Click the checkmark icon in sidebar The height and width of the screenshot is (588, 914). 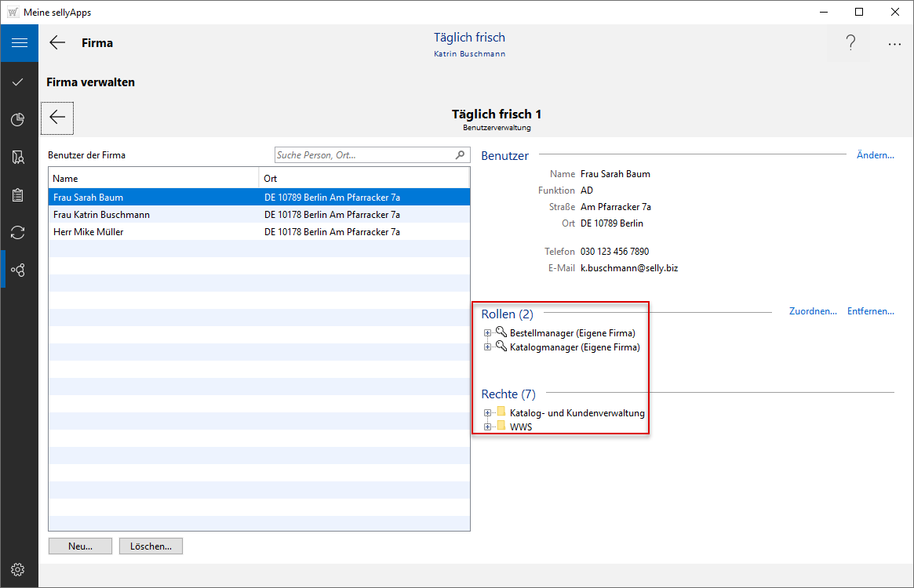tap(19, 82)
